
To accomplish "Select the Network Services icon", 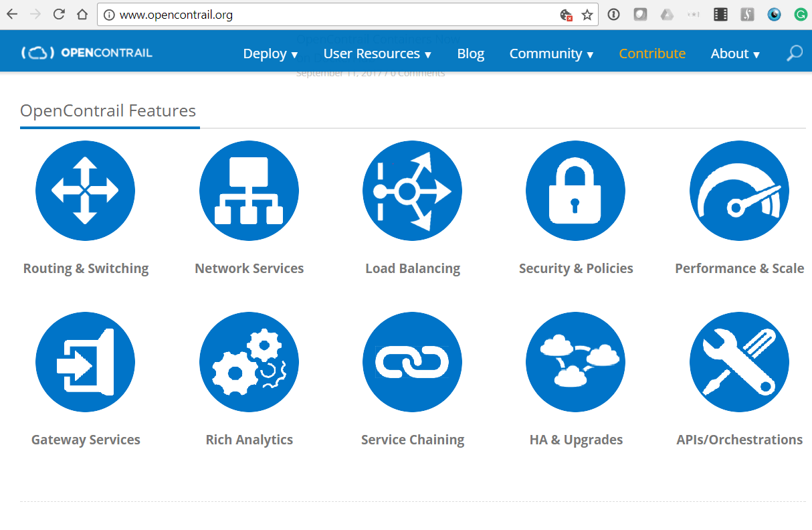I will tap(249, 190).
